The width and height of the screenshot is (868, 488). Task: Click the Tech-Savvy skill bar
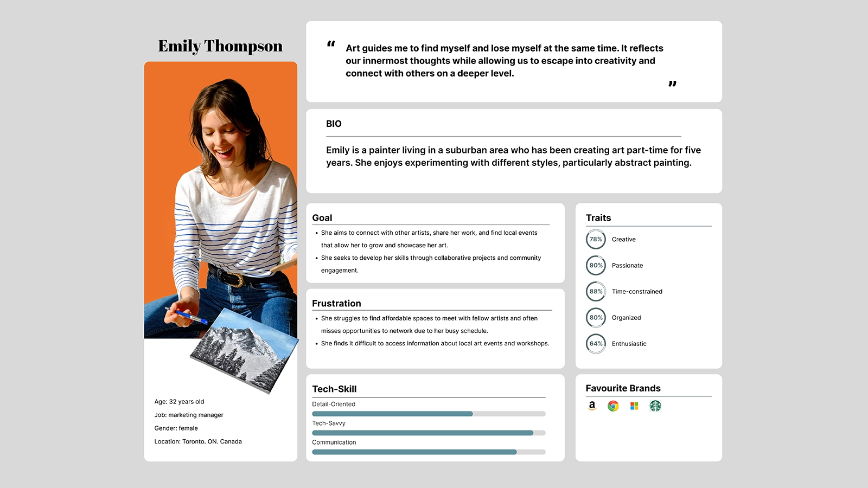click(429, 433)
